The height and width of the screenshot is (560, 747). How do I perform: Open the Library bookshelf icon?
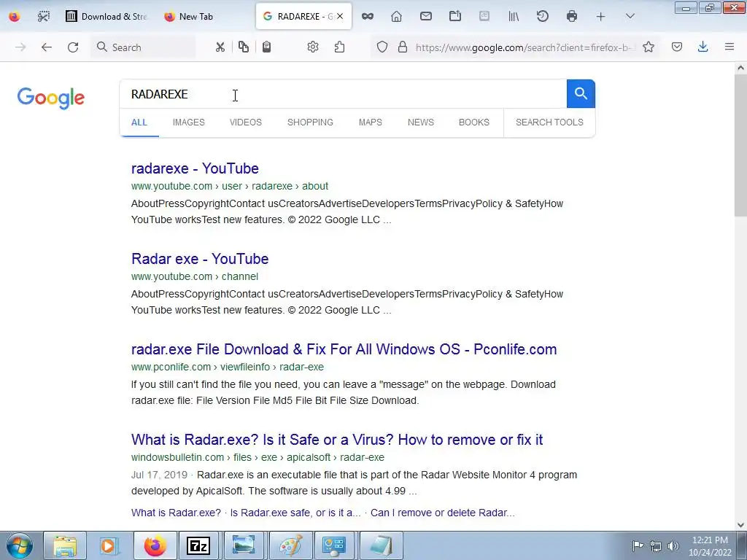[514, 17]
